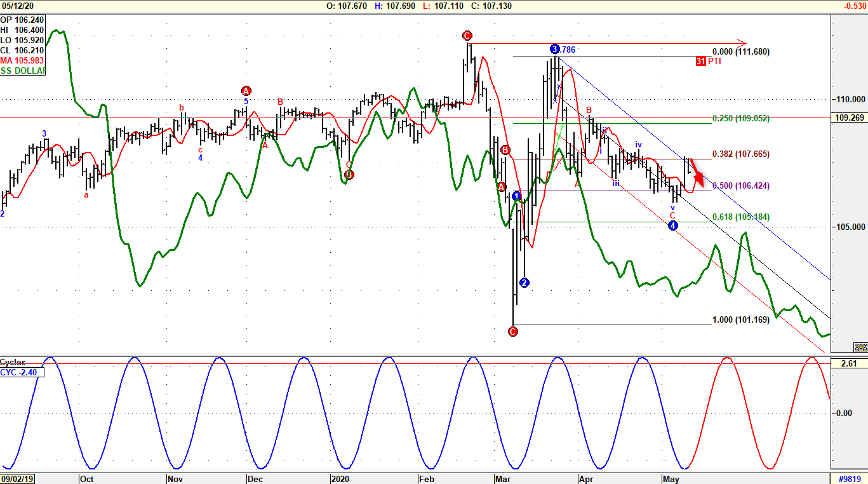The image size is (868, 484).
Task: Click the "2.61" cycle axis value
Action: pos(849,364)
